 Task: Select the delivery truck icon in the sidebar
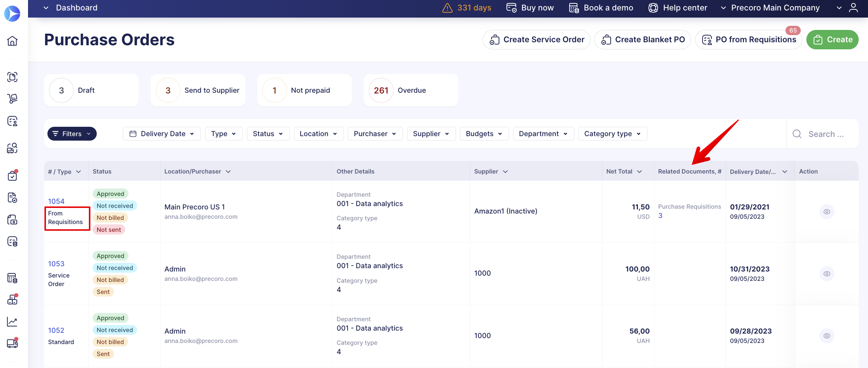[12, 343]
